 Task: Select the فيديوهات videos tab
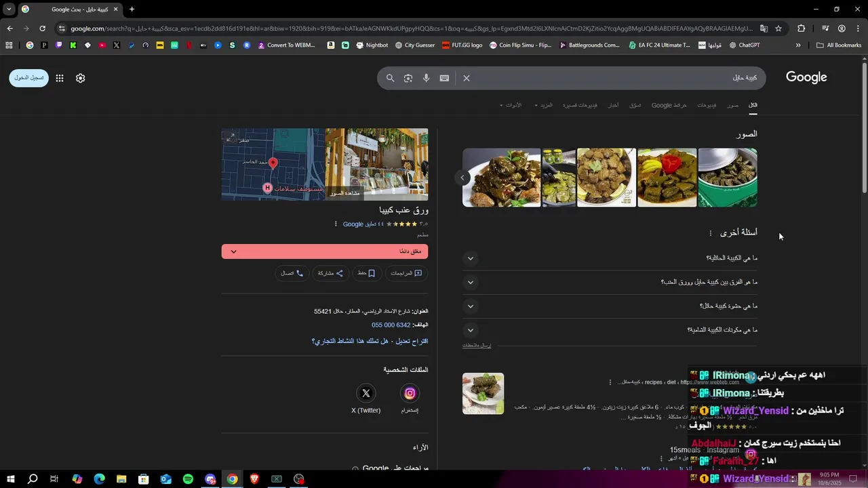pos(707,105)
